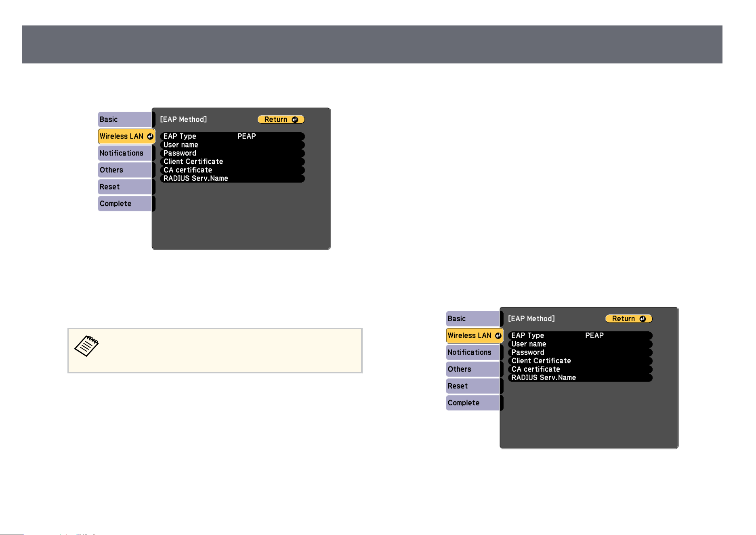Open Notifications tab in upper-left menu
756x535 pixels.
pyautogui.click(x=125, y=153)
